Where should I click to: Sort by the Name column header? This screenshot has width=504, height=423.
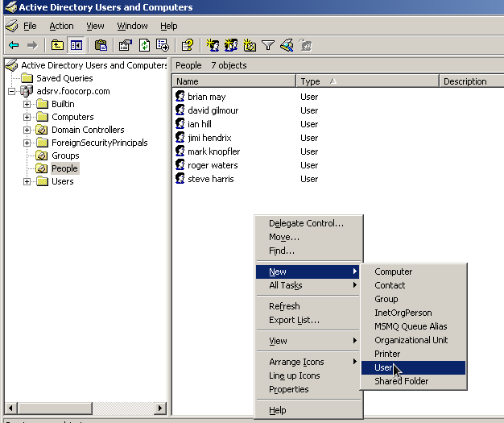click(x=234, y=81)
